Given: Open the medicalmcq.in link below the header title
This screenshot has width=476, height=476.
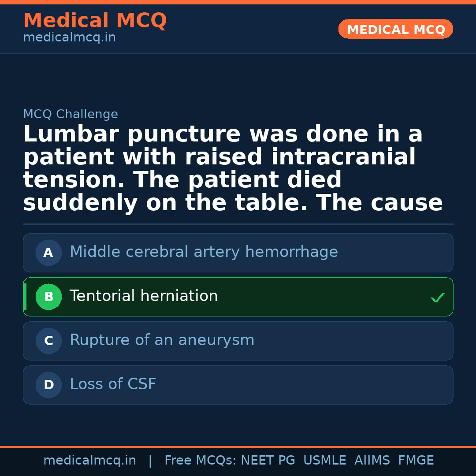Looking at the screenshot, I should pos(69,38).
